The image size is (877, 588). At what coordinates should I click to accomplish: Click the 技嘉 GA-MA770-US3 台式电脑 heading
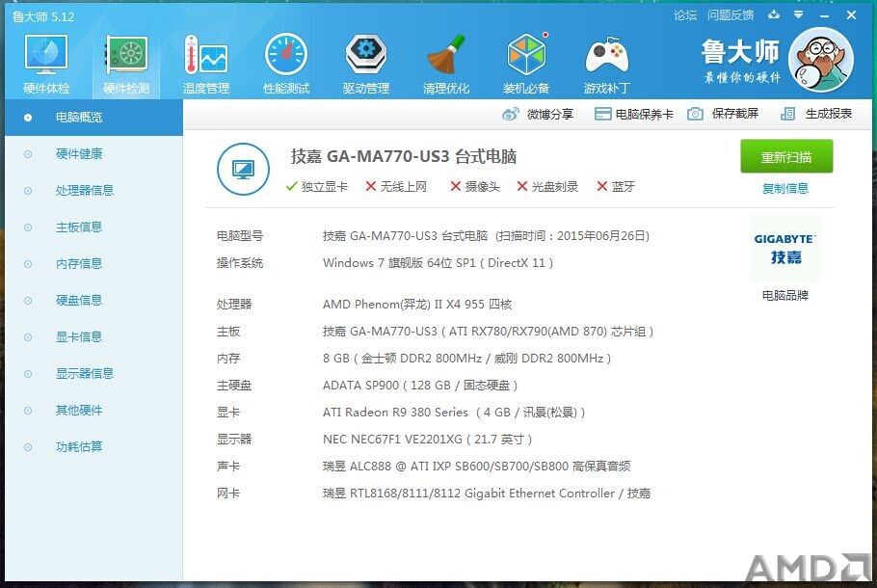(403, 157)
